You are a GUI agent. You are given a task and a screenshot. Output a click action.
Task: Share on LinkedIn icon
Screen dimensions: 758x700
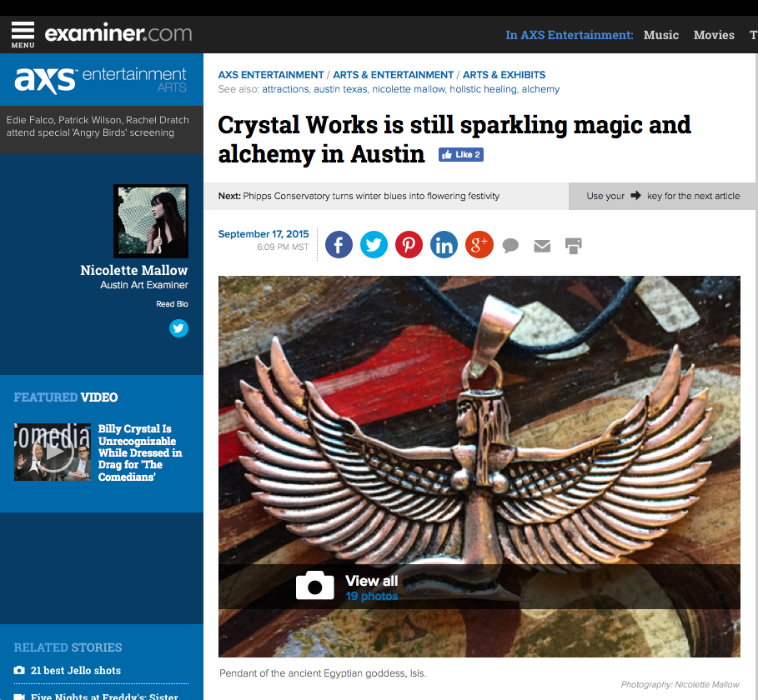[444, 245]
